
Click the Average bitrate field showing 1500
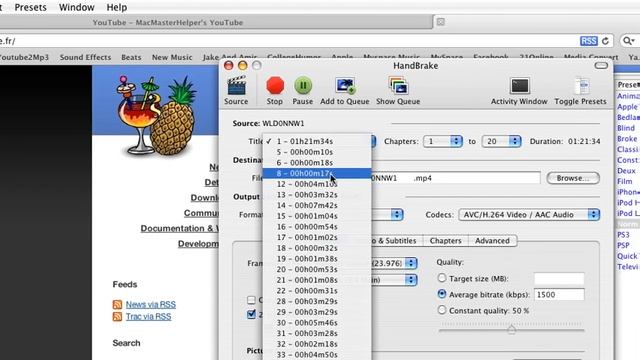tap(559, 294)
